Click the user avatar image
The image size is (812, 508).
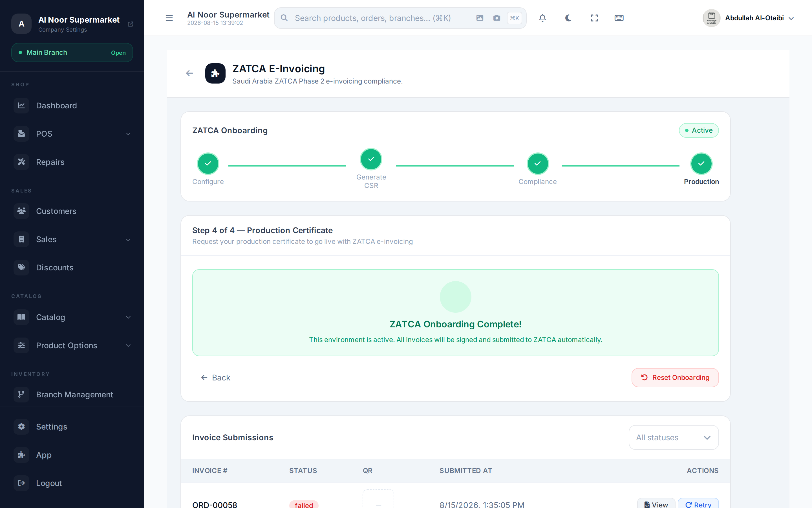pyautogui.click(x=711, y=18)
